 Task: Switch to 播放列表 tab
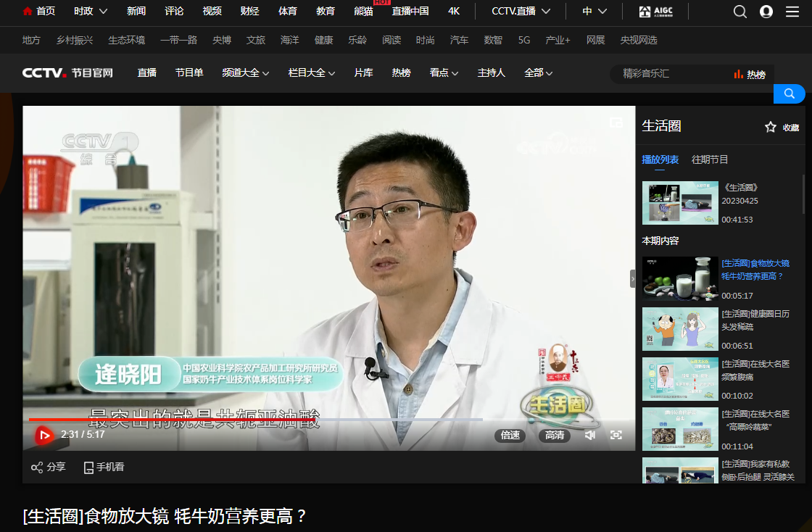click(660, 160)
